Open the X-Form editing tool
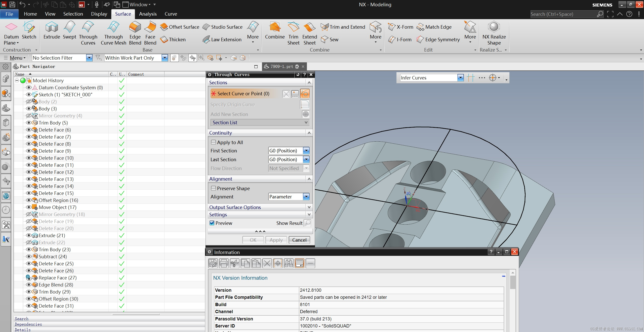Viewport: 644px width, 332px height. tap(400, 27)
